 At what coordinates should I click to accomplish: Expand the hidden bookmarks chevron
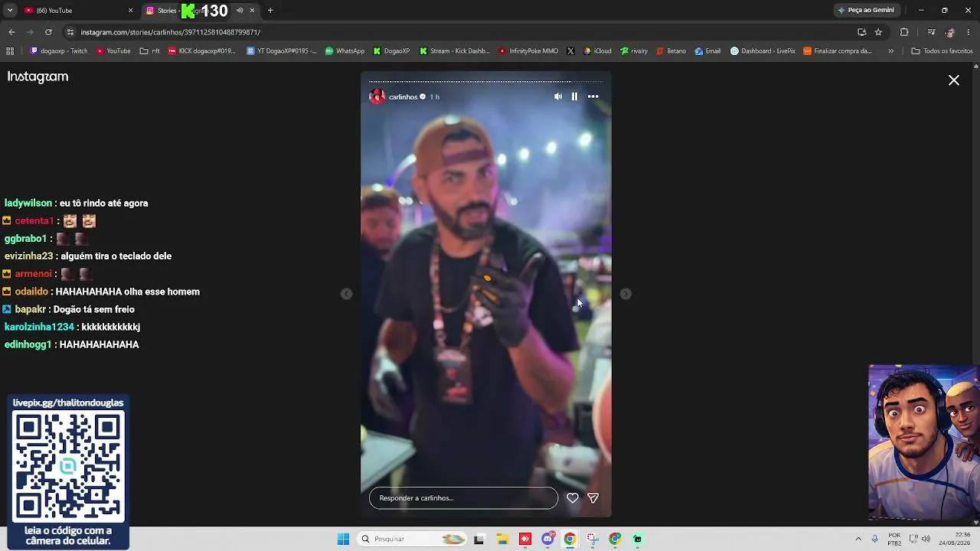(x=890, y=51)
